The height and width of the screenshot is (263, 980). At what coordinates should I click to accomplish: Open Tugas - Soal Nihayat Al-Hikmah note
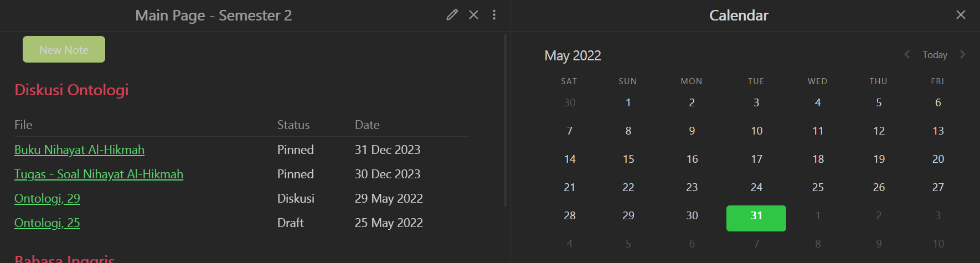pyautogui.click(x=99, y=174)
